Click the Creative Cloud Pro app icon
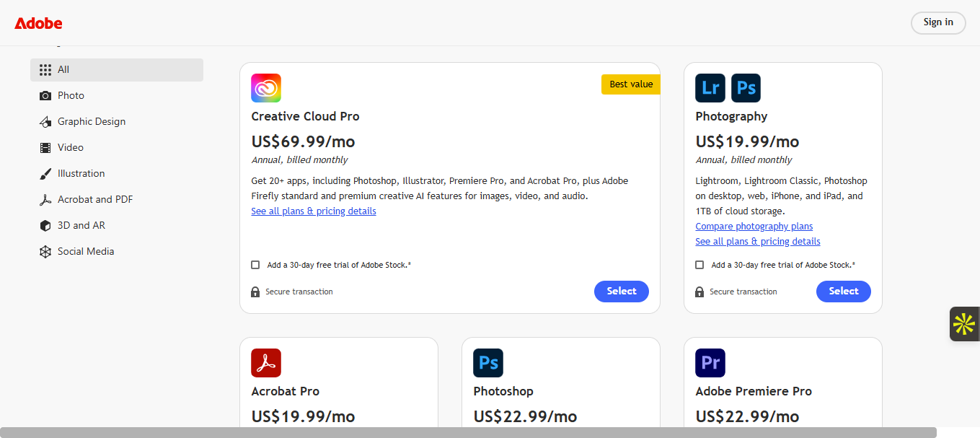This screenshot has height=438, width=980. [x=266, y=88]
